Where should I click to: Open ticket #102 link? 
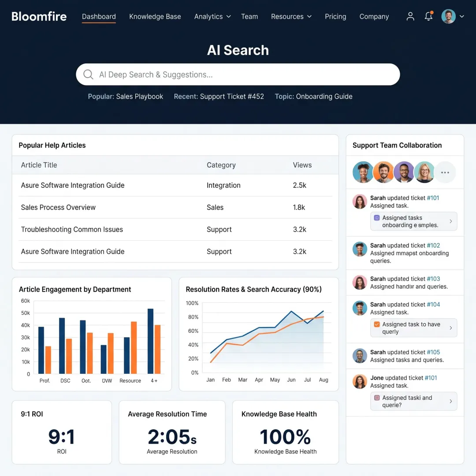(433, 245)
